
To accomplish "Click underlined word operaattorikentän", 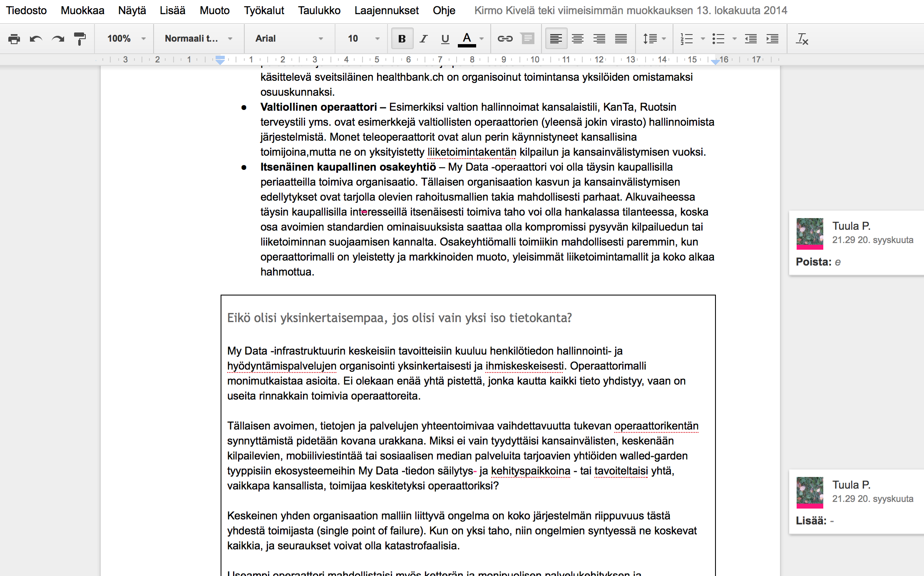I will coord(656,426).
